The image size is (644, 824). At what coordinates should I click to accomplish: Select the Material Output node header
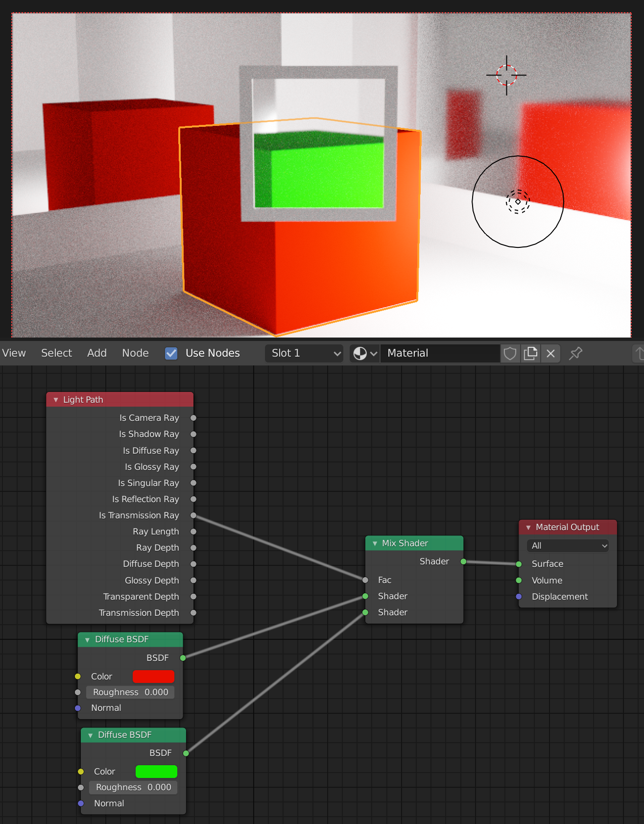pyautogui.click(x=568, y=527)
